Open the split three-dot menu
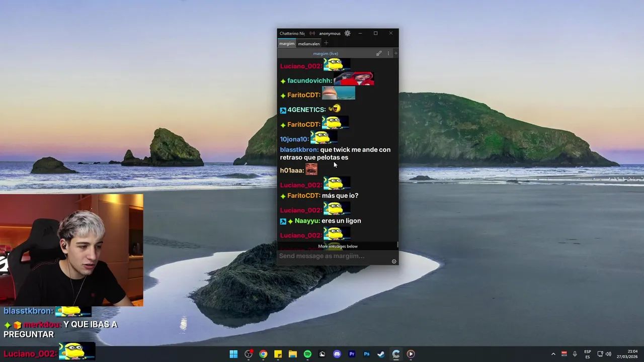The height and width of the screenshot is (362, 644). coord(388,53)
